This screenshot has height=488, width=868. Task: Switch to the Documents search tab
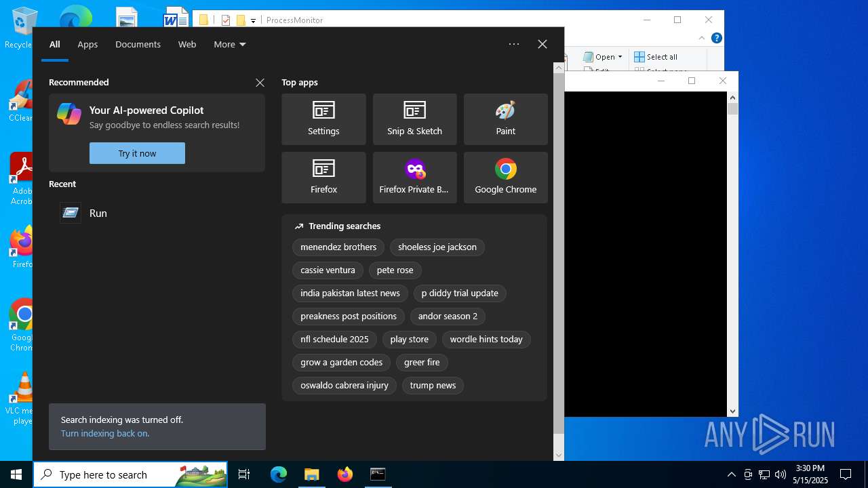tap(138, 44)
